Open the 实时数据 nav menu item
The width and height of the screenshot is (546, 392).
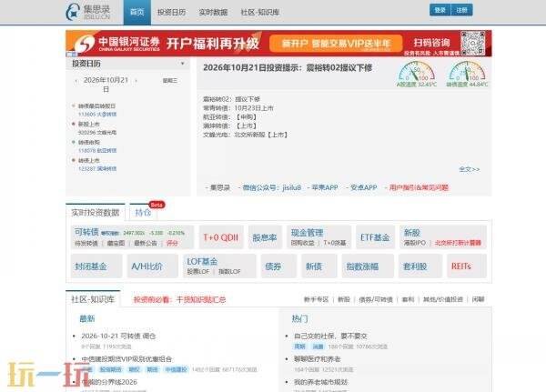(213, 12)
